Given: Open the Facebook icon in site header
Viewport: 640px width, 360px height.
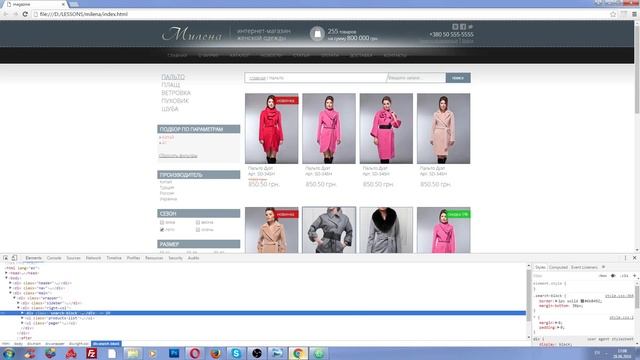Looking at the screenshot, I should tap(463, 27).
